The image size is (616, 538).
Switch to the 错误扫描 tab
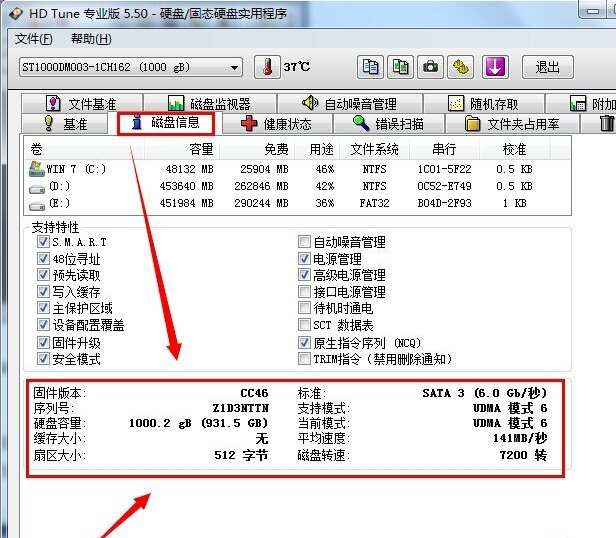point(389,124)
